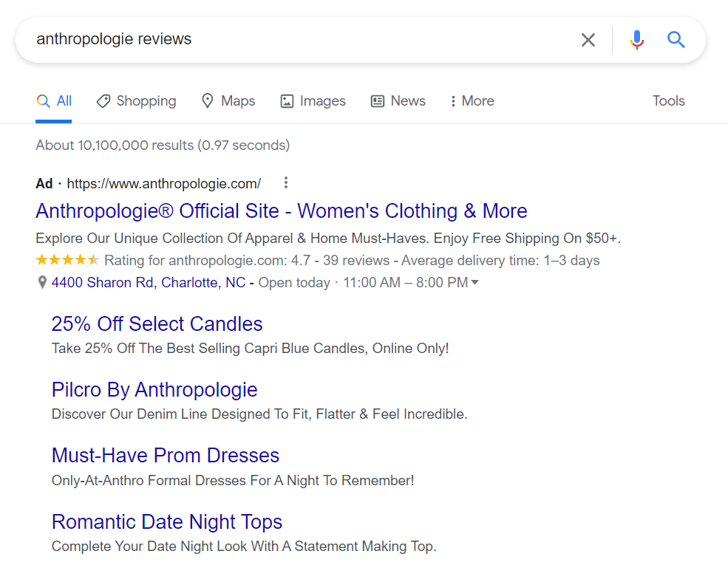Open the Must-Have Prom Dresses link

[166, 456]
